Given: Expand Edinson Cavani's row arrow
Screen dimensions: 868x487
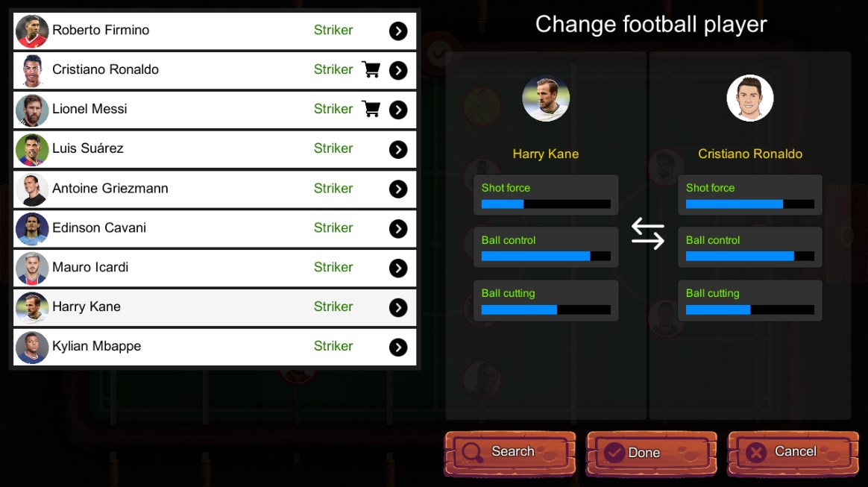Looking at the screenshot, I should pos(398,228).
